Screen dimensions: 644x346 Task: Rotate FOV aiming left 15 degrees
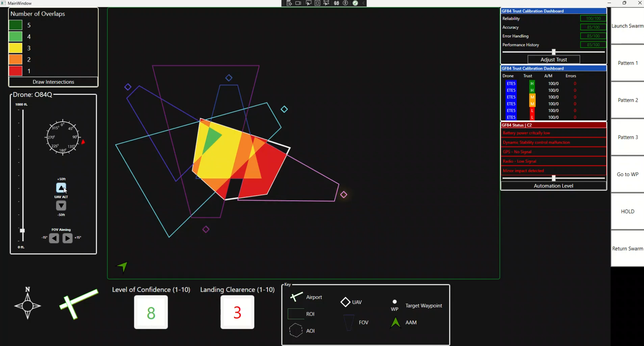point(54,238)
